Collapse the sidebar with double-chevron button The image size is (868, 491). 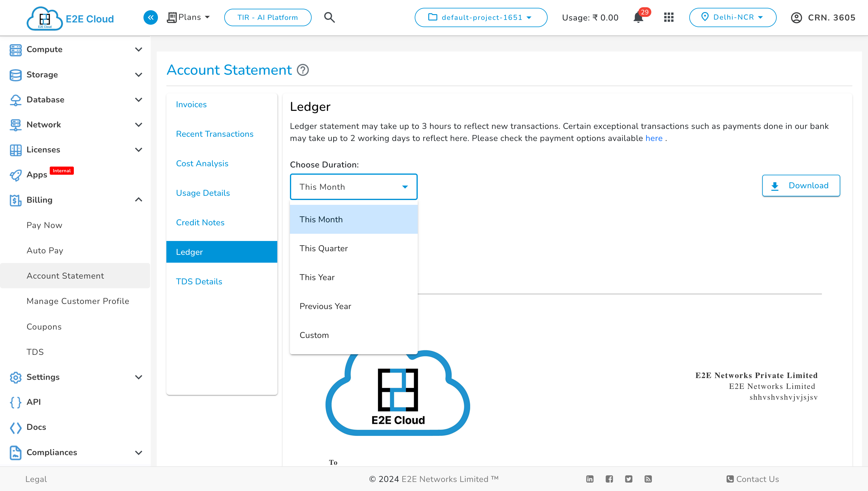point(150,17)
